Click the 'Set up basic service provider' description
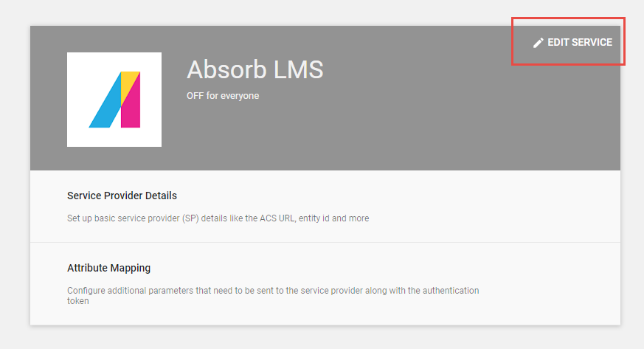Screen dimensions: 644x349 pos(218,218)
